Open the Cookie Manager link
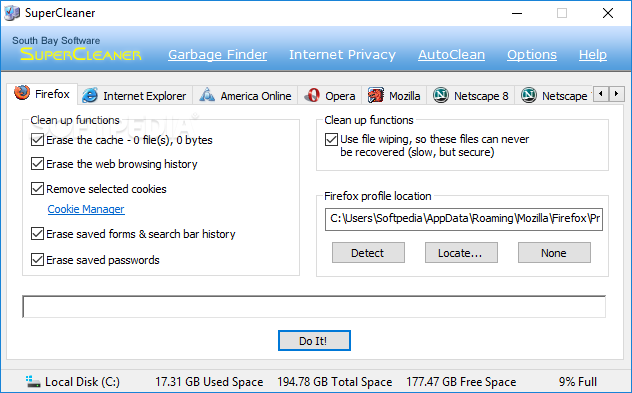Viewport: 632px width, 393px height. pyautogui.click(x=86, y=209)
